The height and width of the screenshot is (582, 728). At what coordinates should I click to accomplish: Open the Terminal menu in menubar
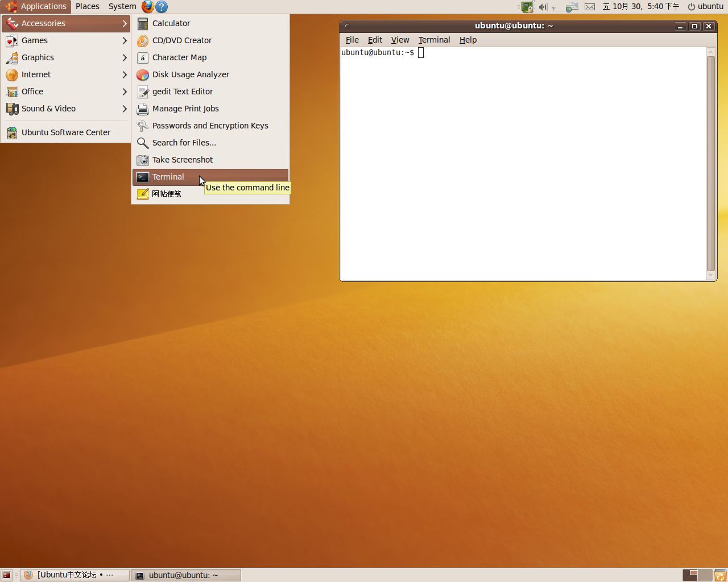[x=434, y=40]
